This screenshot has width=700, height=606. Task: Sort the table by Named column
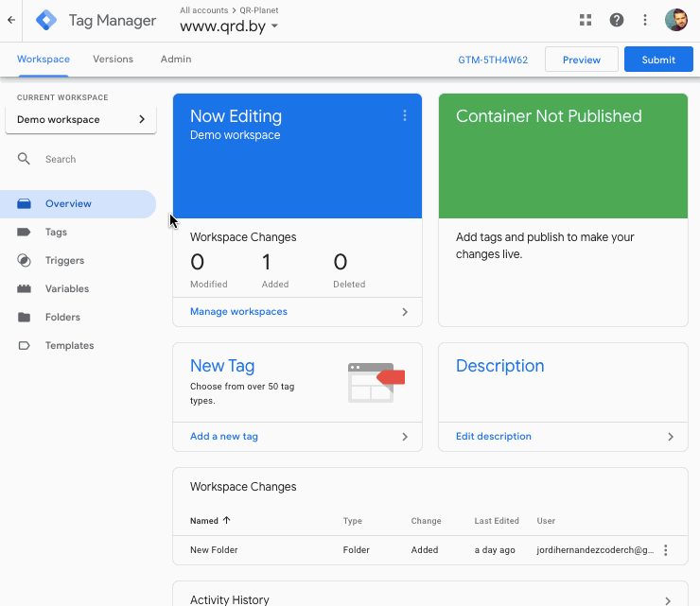click(210, 521)
